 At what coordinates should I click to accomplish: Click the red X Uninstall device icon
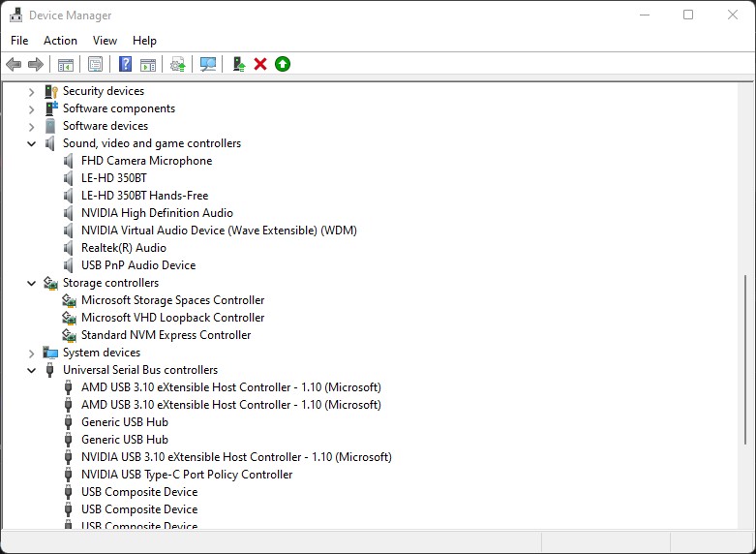[x=260, y=64]
